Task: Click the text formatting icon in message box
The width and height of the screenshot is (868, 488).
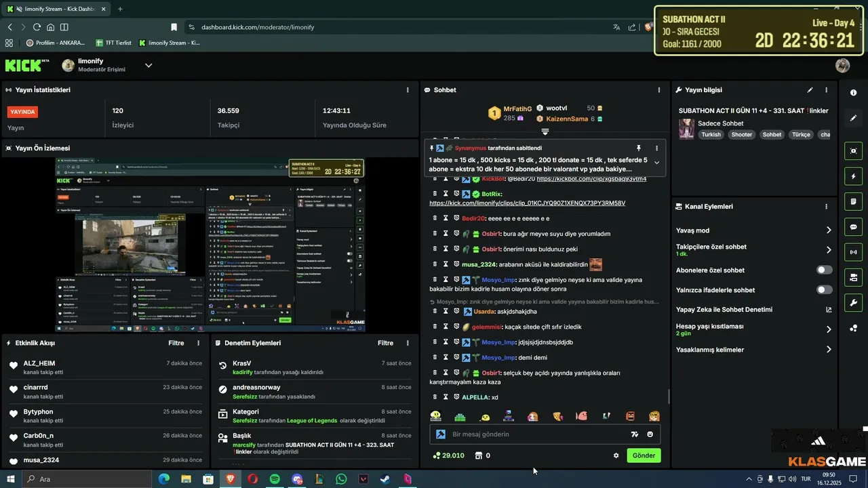Action: pyautogui.click(x=635, y=434)
